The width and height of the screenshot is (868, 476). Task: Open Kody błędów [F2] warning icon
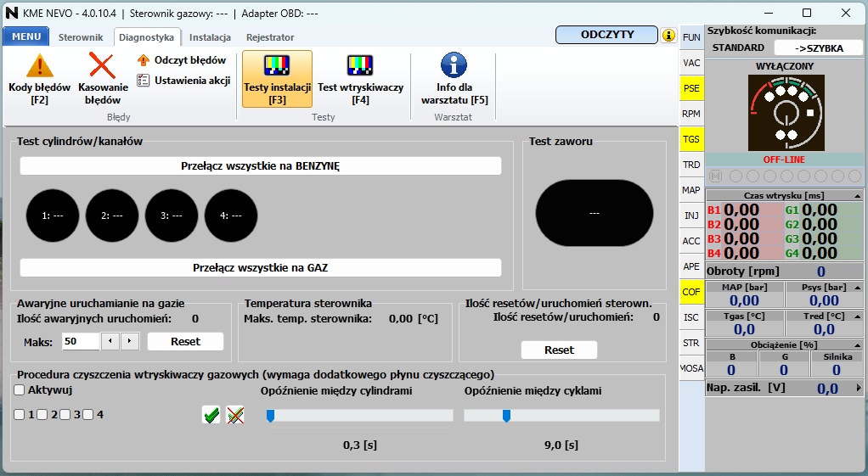tap(39, 66)
